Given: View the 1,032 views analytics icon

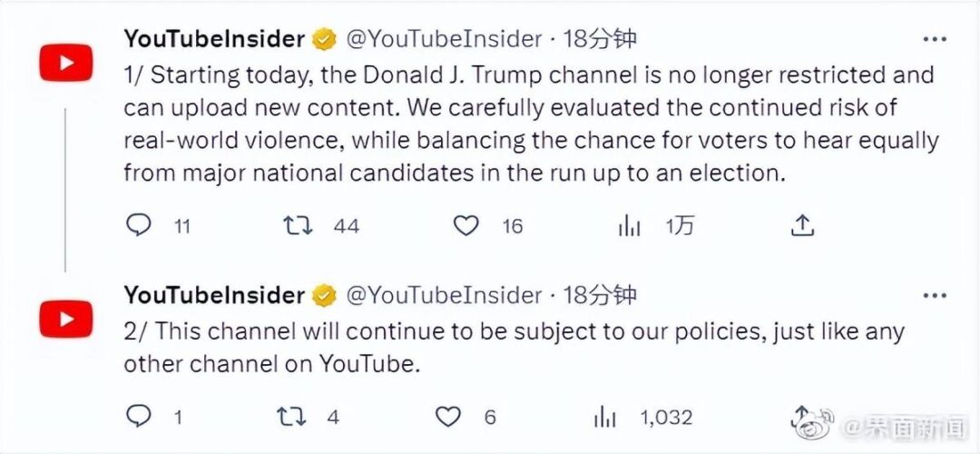Looking at the screenshot, I should [x=605, y=417].
